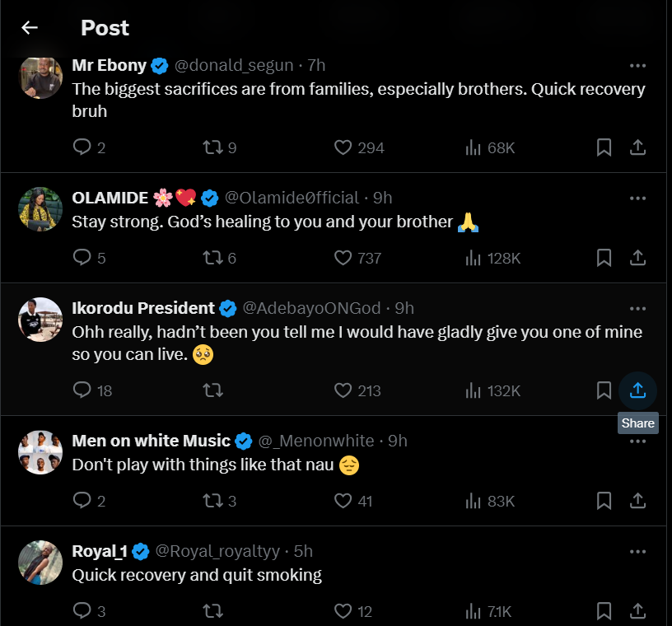Like Ikorodu President's reply
672x626 pixels.
click(x=343, y=390)
